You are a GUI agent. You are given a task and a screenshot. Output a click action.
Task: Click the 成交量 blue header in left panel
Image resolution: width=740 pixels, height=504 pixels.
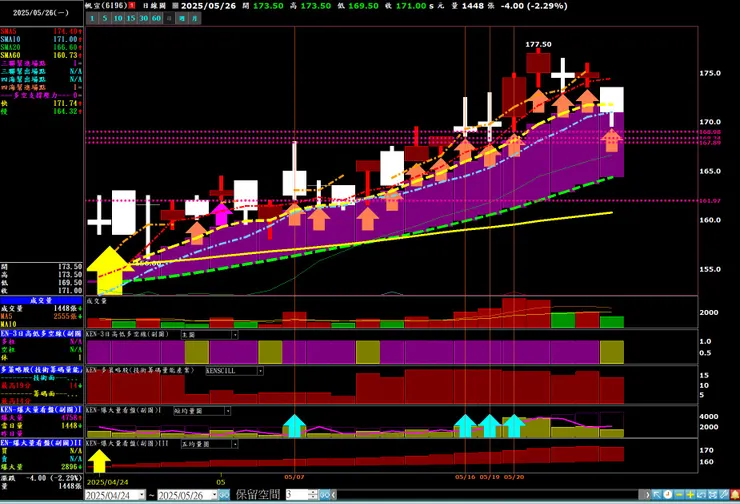(42, 300)
